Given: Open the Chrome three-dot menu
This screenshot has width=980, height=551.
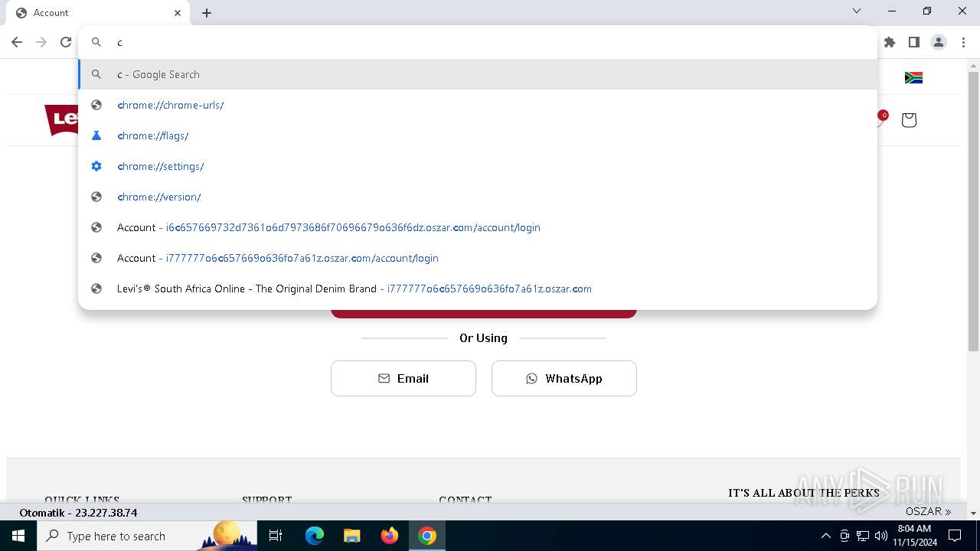Looking at the screenshot, I should [963, 42].
